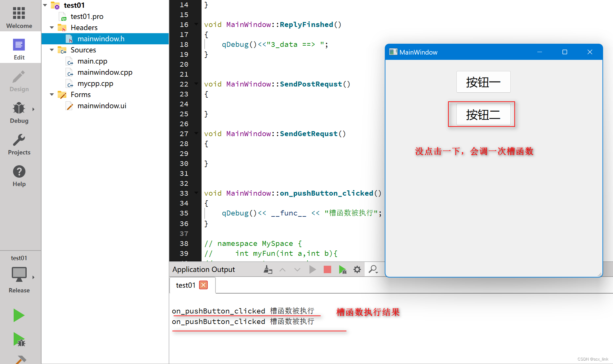Click the 按钮二 button in MainWindow
The image size is (613, 364).
coord(483,114)
